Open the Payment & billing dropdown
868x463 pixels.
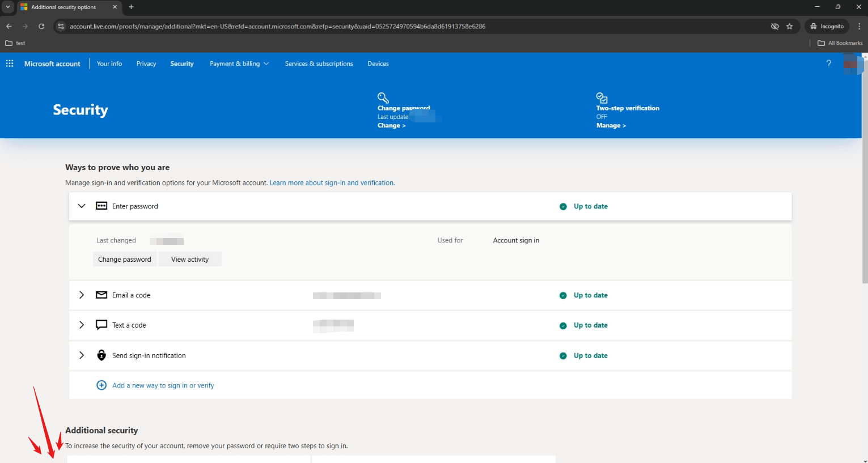click(239, 63)
